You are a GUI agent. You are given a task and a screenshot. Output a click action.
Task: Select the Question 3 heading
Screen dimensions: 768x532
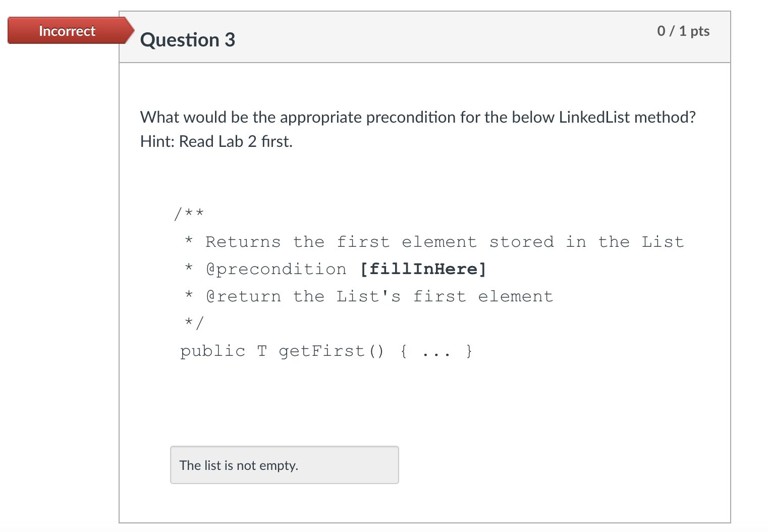point(187,39)
